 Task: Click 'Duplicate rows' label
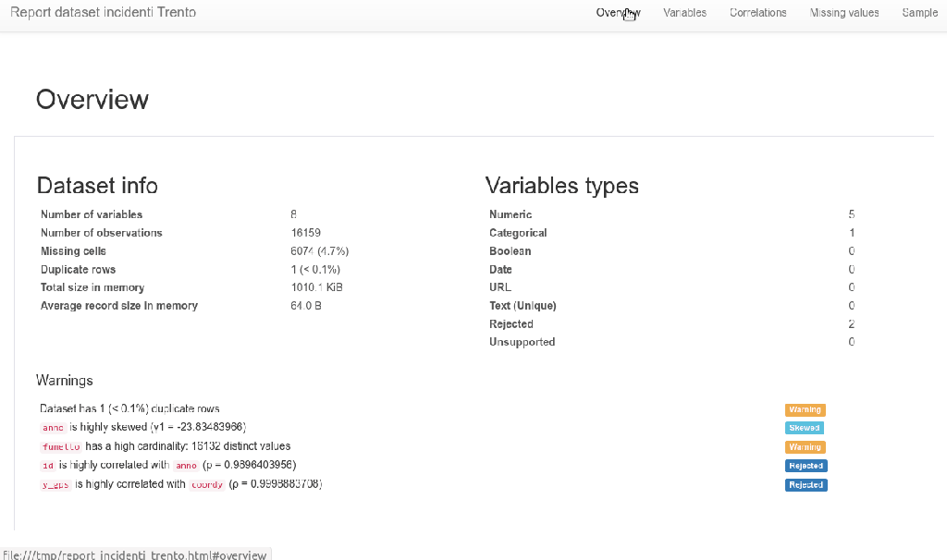78,269
